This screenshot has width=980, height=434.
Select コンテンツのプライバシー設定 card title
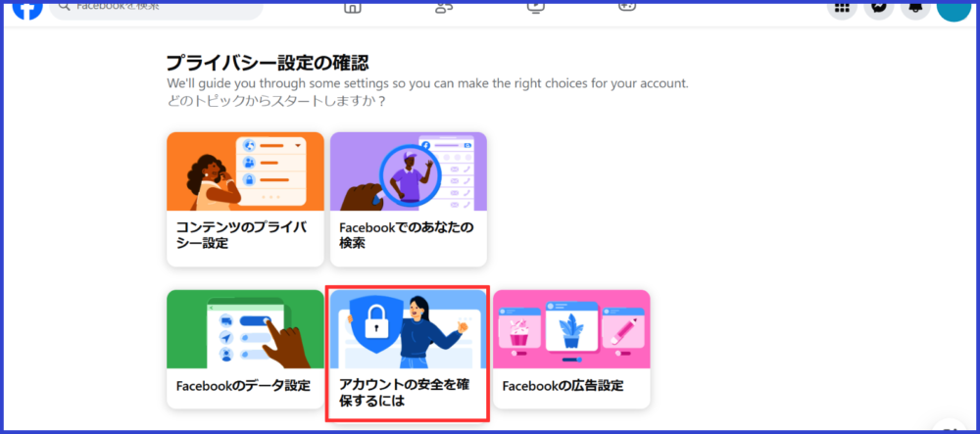pos(242,235)
